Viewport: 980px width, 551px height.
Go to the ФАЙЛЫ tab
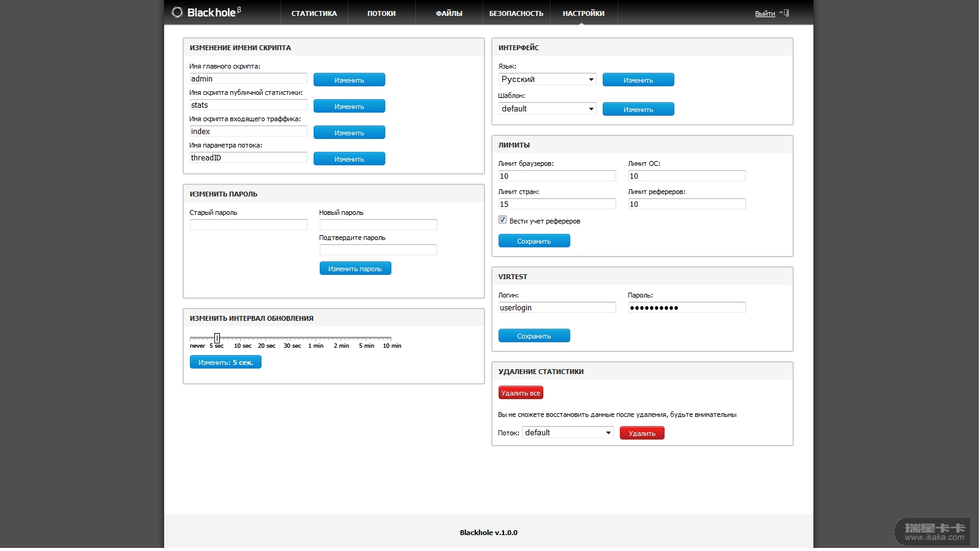(x=449, y=13)
